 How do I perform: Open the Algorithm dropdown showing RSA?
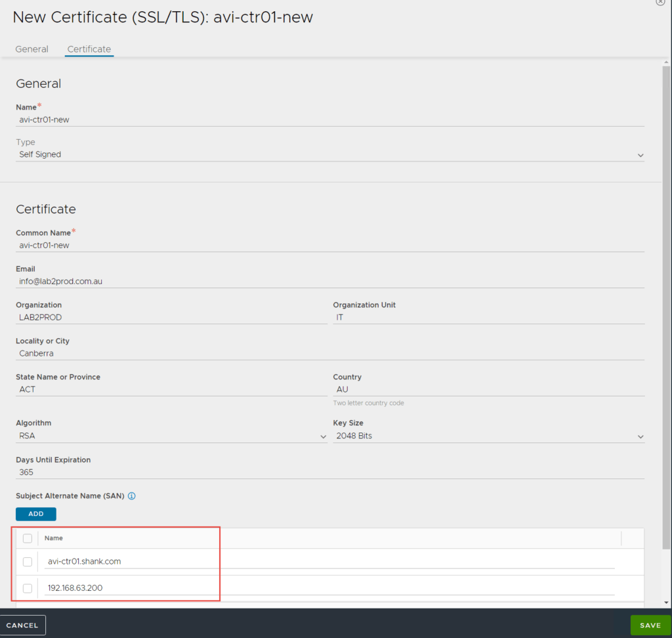point(171,436)
